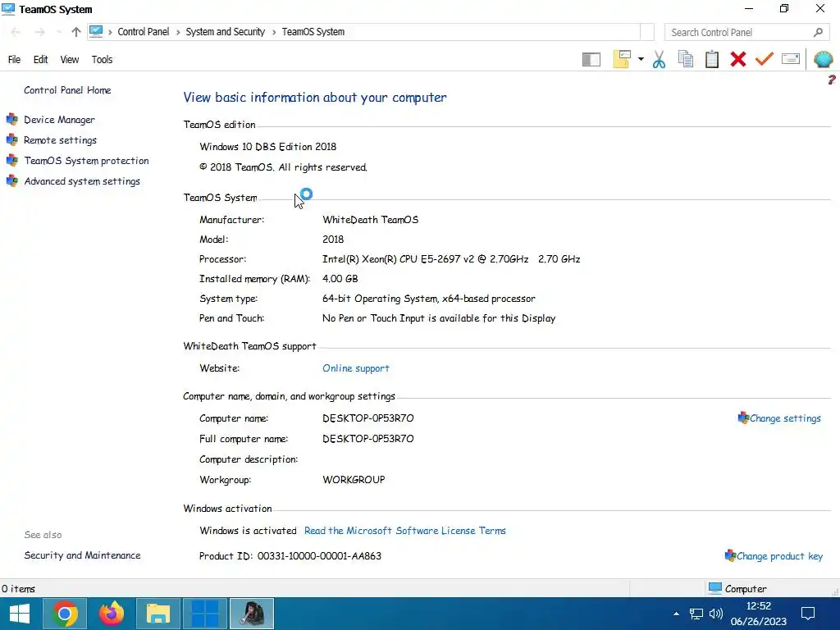
Task: Open Advanced system settings
Action: pos(82,181)
